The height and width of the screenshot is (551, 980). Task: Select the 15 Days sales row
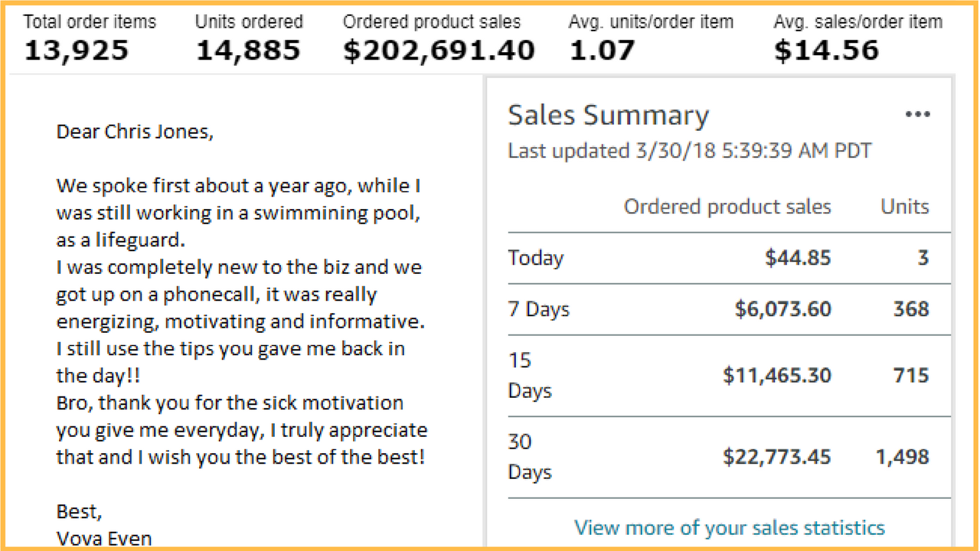730,376
